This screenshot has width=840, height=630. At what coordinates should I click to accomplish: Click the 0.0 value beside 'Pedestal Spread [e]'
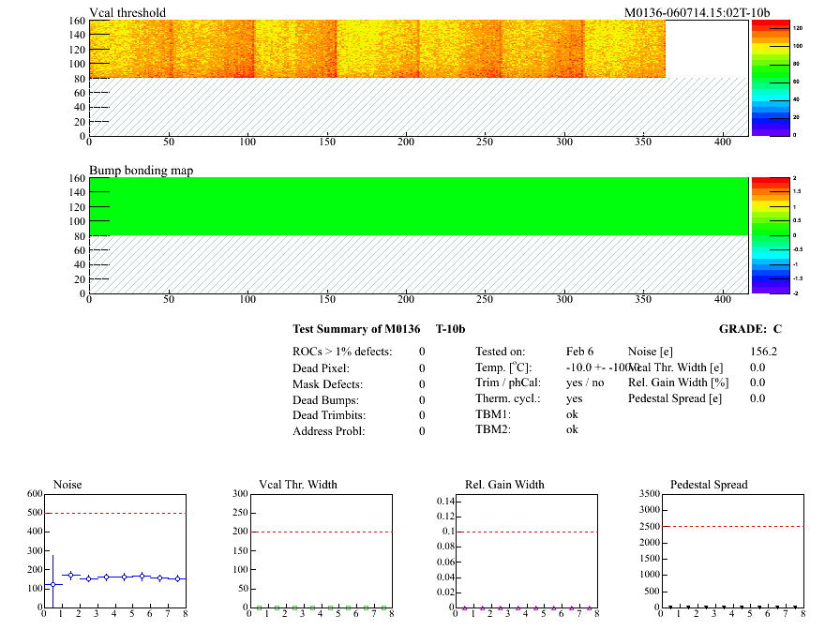point(757,398)
